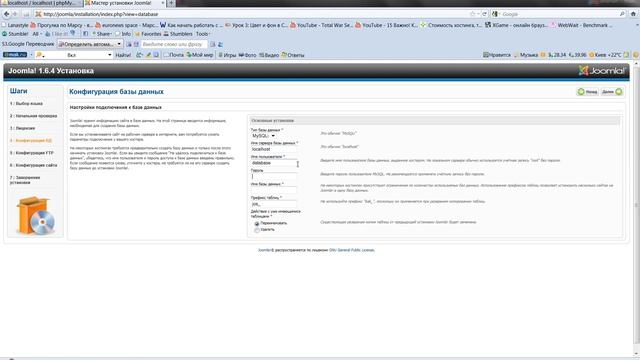Screen dimensions: 640x360
Task: Go back with the browser back arrow
Action: pyautogui.click(x=6, y=14)
